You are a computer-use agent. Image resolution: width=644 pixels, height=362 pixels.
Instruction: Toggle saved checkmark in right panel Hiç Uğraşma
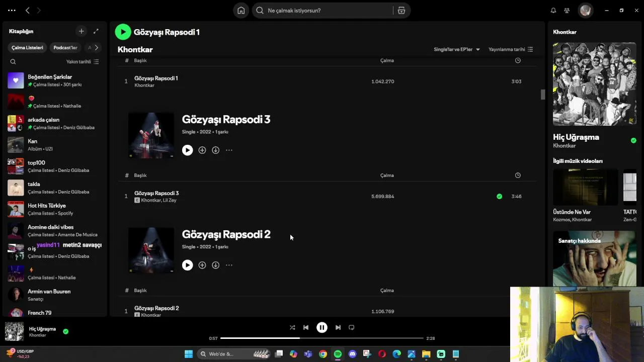pos(633,140)
